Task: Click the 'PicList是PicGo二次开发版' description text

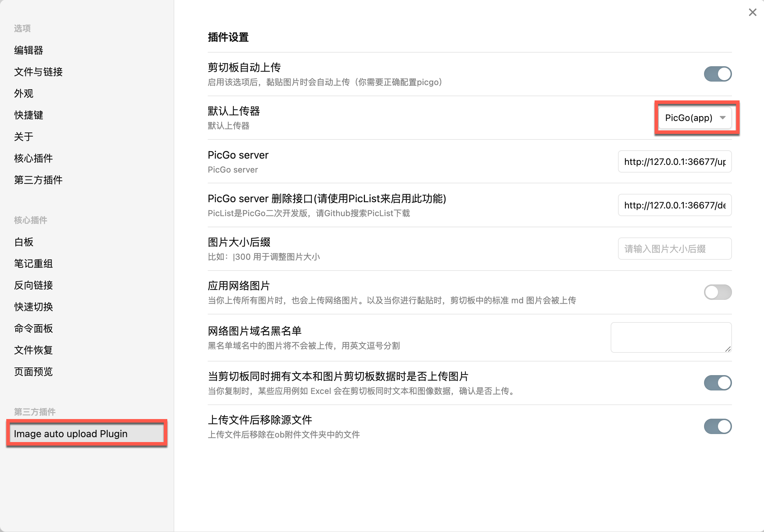Action: pos(309,213)
